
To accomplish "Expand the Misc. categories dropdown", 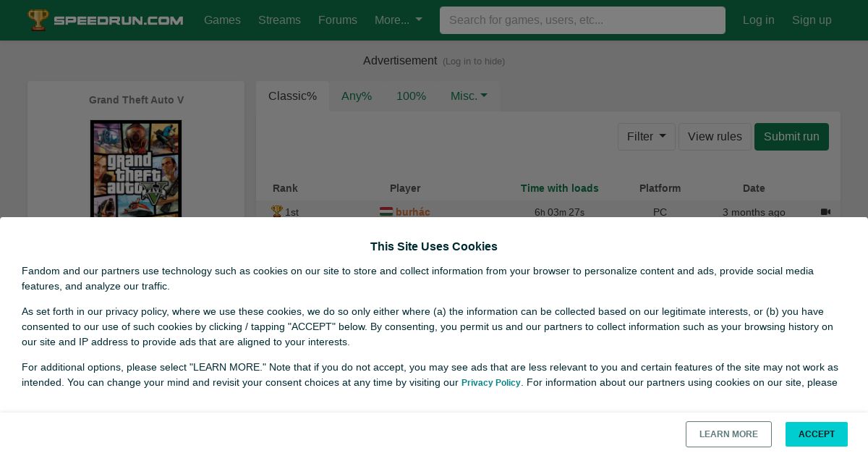I will [x=469, y=96].
